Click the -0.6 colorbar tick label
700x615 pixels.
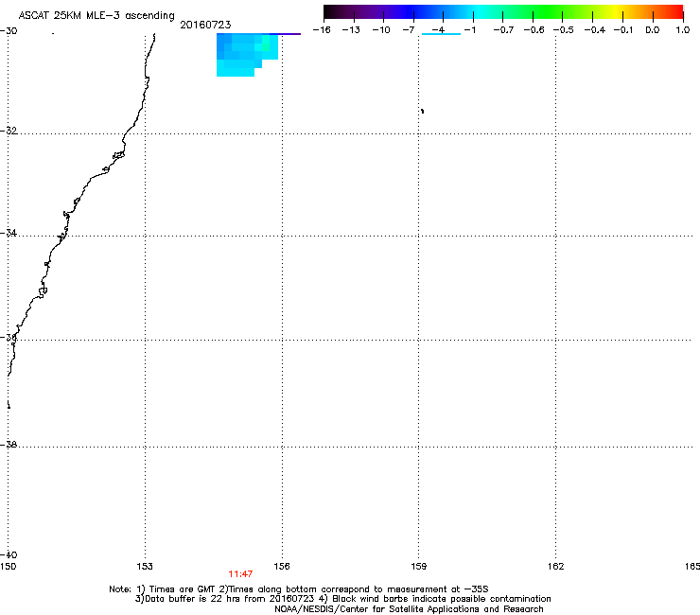(x=534, y=30)
